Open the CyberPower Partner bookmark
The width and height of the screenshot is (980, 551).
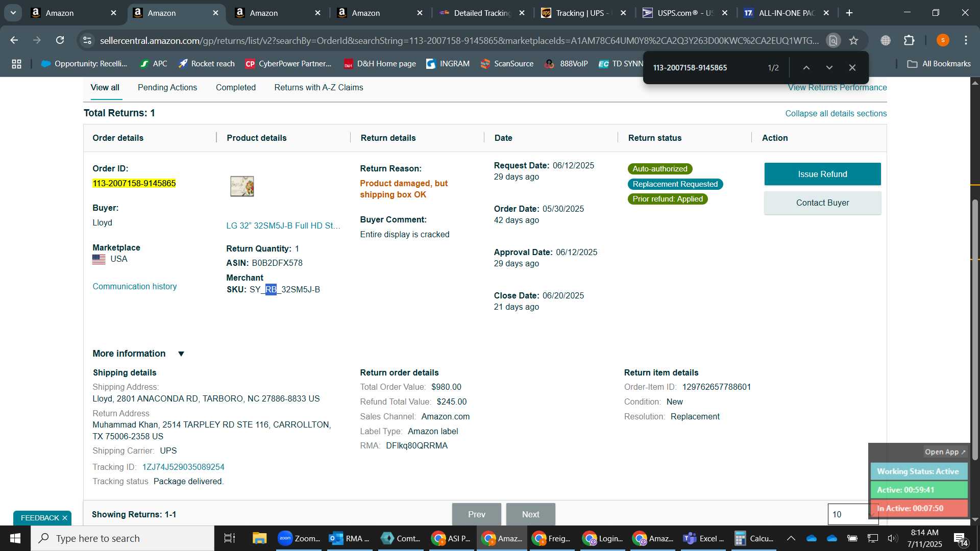coord(288,64)
